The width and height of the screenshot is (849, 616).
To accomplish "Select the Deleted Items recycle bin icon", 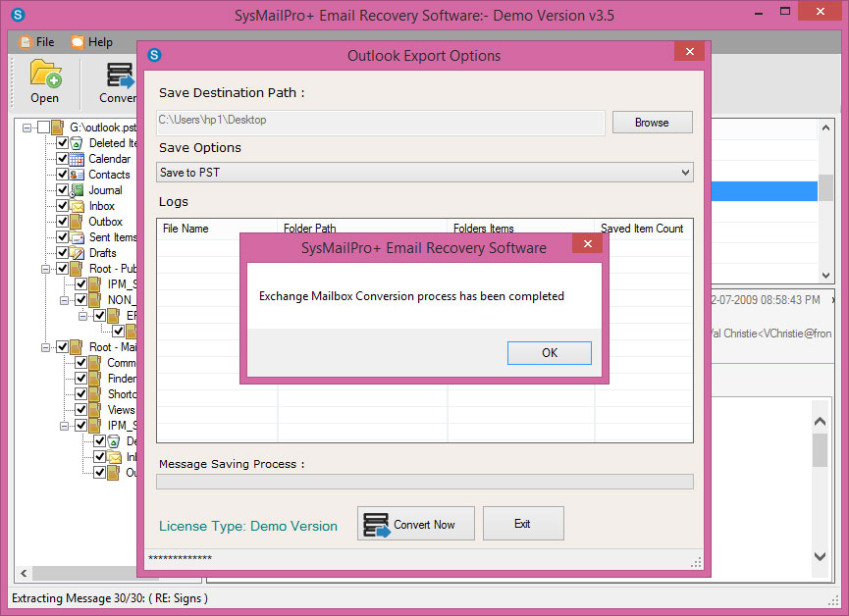I will click(x=77, y=143).
